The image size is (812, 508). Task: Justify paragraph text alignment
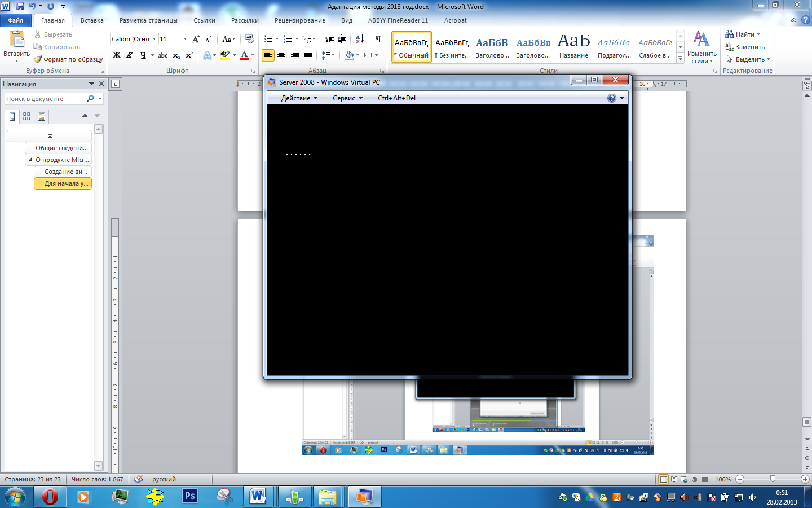308,55
